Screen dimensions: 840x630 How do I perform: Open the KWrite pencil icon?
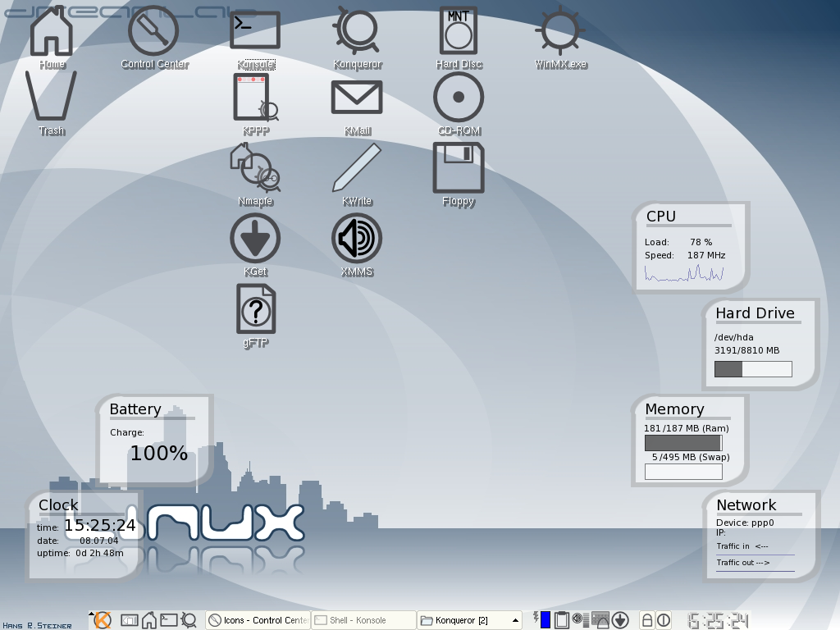(x=358, y=172)
